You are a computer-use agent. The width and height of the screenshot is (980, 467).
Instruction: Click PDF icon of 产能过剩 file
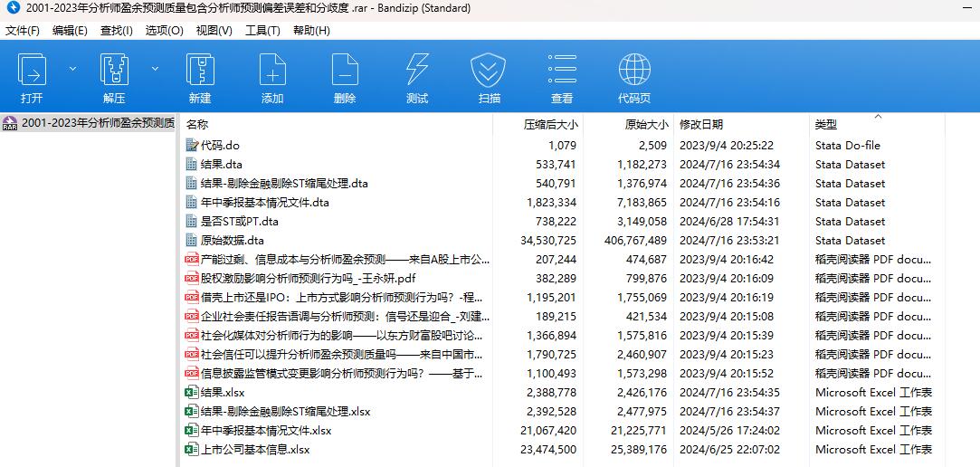pyautogui.click(x=192, y=260)
